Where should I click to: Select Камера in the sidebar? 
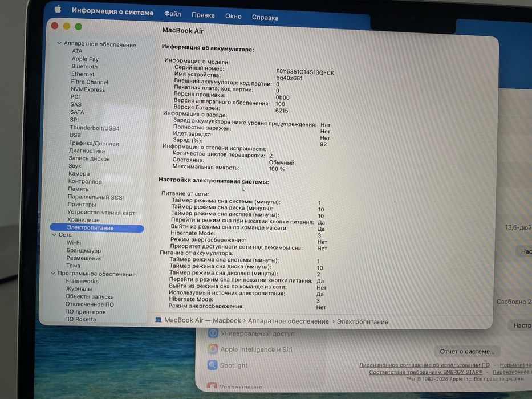pos(79,173)
